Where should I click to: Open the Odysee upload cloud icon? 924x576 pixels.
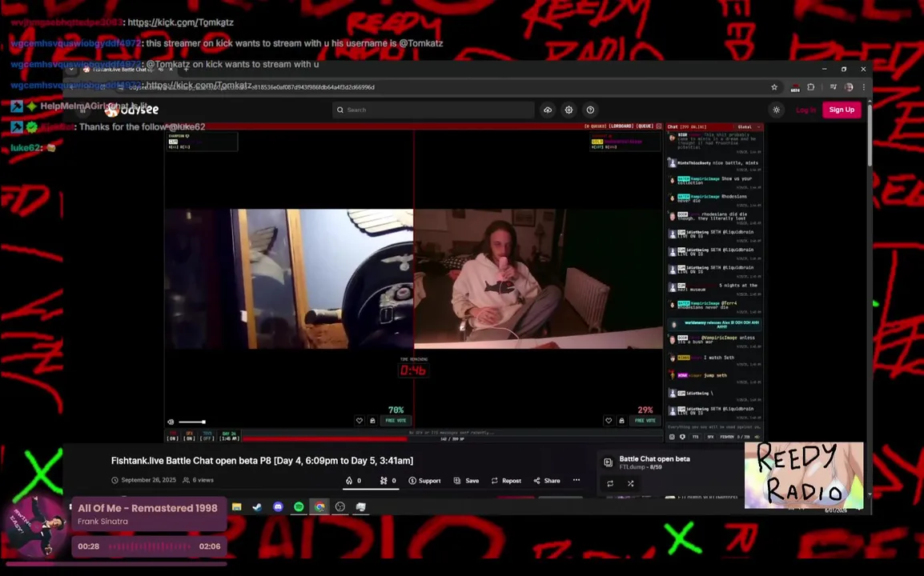point(548,110)
